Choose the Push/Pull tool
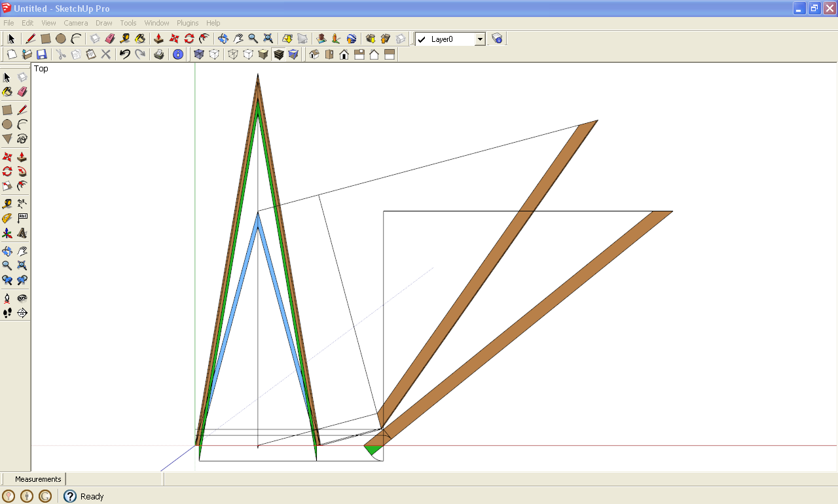The height and width of the screenshot is (504, 838). tap(22, 157)
